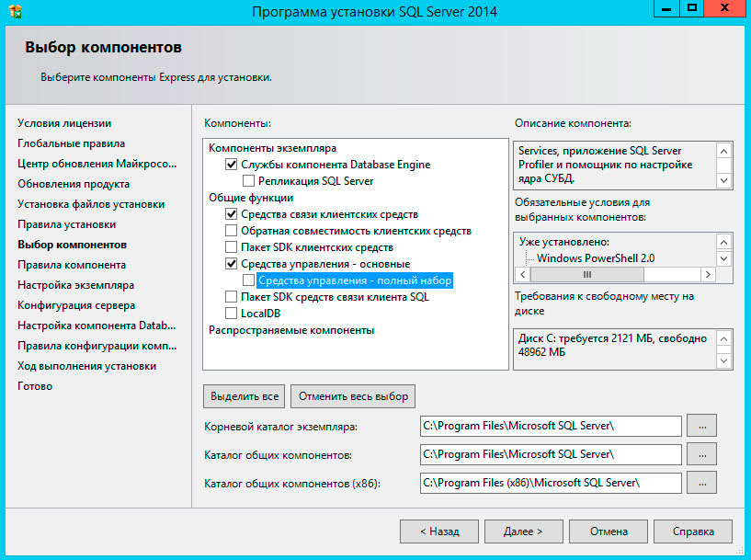Open help via Справка button
The height and width of the screenshot is (560, 751).
point(693,531)
